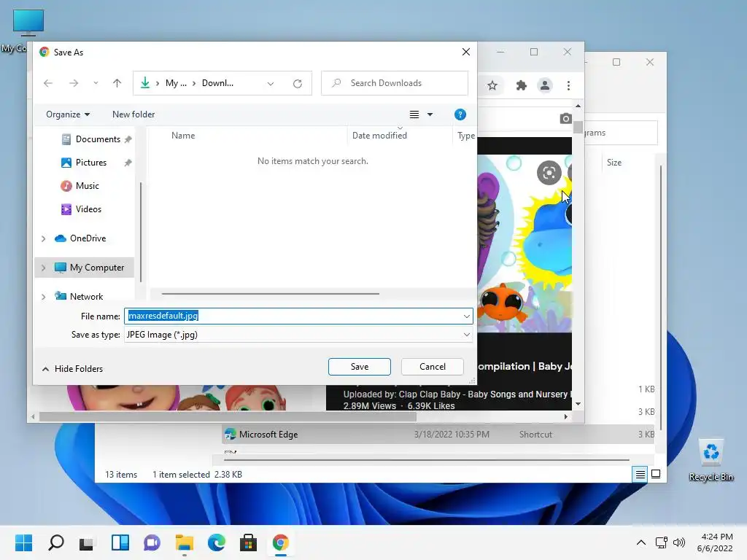
Task: Expand the OneDrive tree node
Action: (43, 238)
